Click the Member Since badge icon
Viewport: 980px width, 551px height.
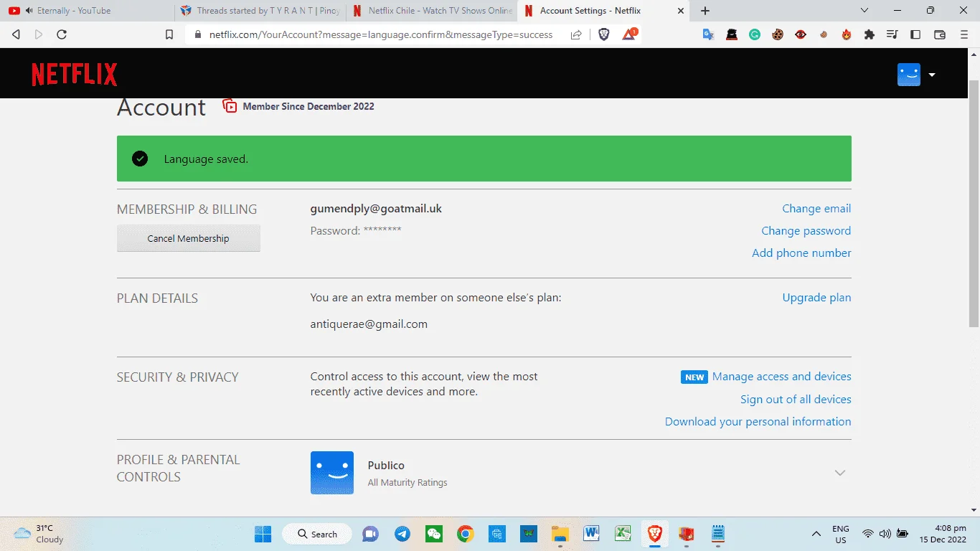point(230,106)
